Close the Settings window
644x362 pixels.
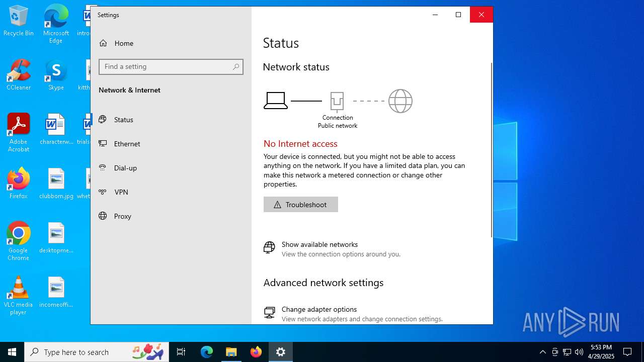481,15
